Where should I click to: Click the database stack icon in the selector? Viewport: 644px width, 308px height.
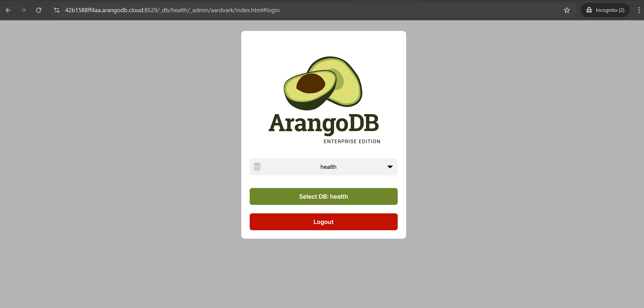(257, 167)
